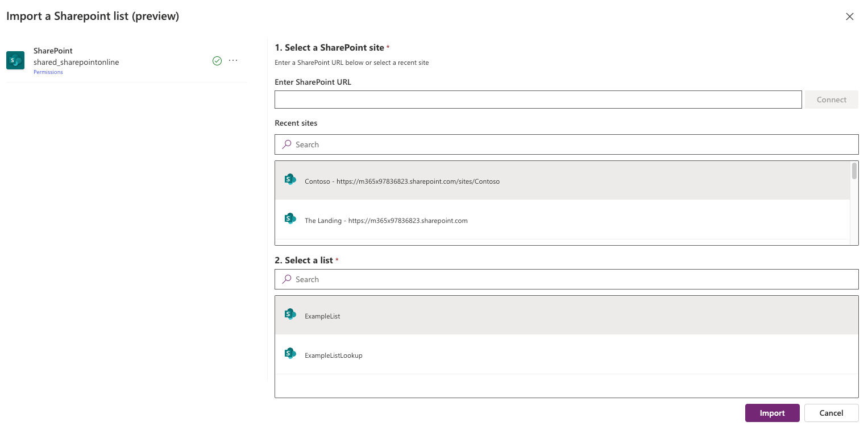Focus the Recent sites search box

(567, 144)
